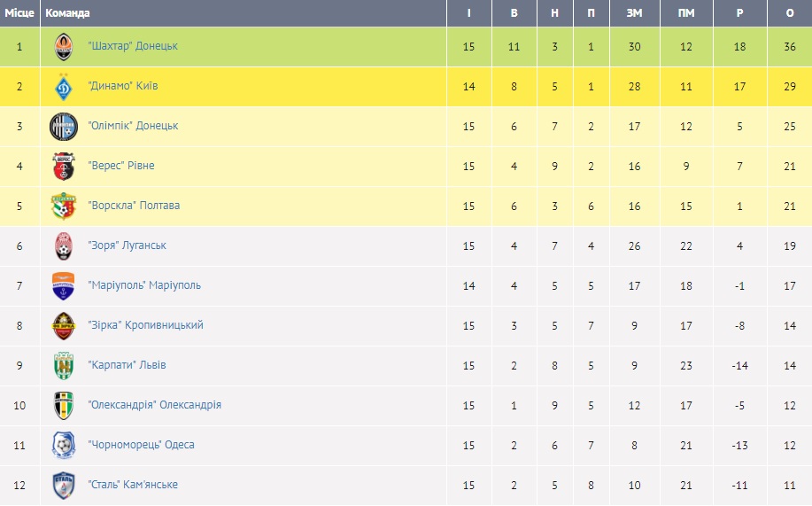812x506 pixels.
Task: Click the Dynamo Kyiv club crest
Action: point(63,86)
